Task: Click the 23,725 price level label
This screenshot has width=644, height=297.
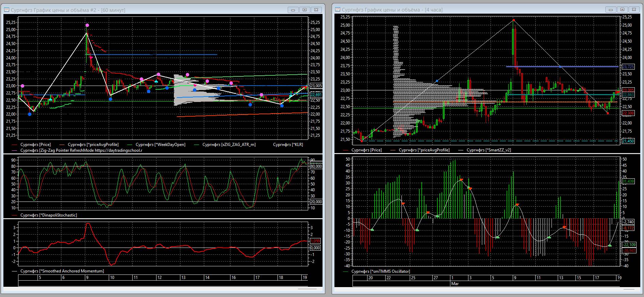Action: 628,66
